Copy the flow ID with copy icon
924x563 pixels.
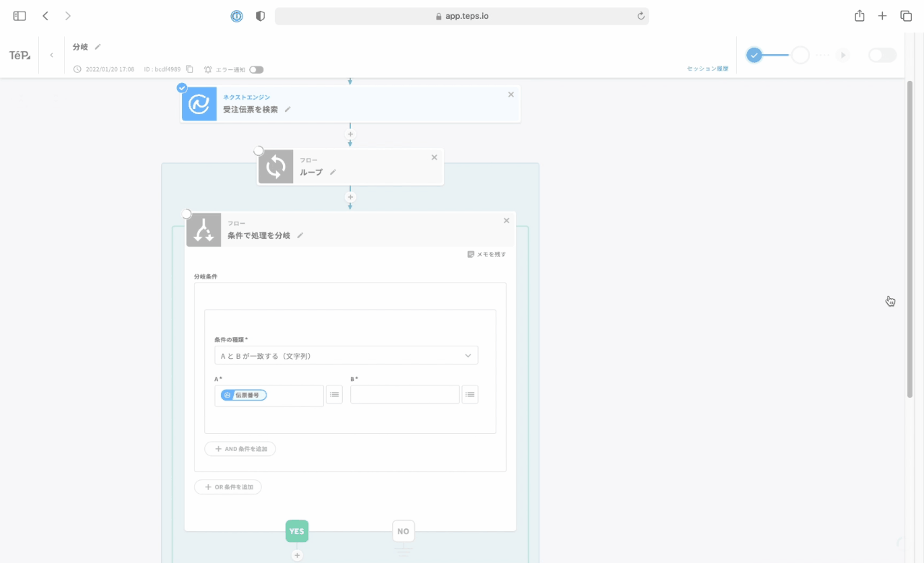tap(190, 69)
